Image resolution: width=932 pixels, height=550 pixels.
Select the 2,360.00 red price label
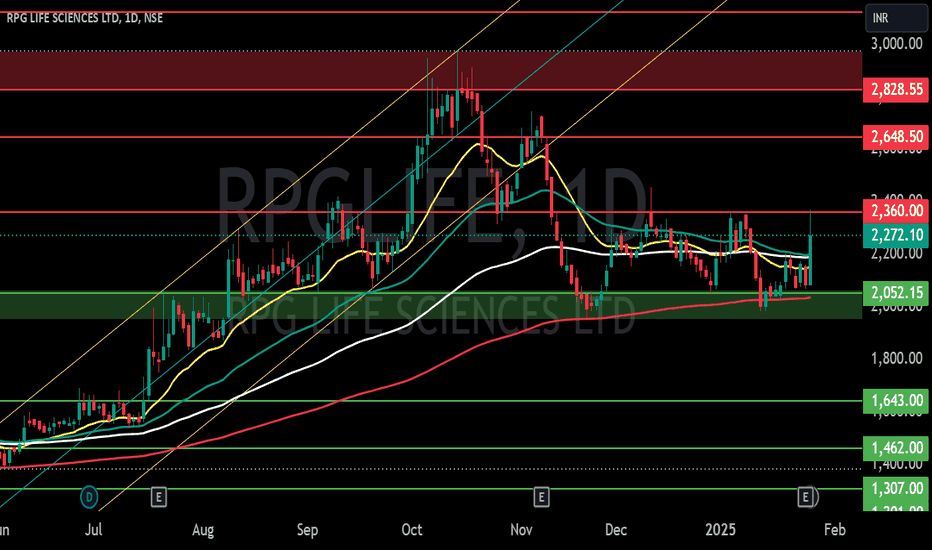[x=896, y=210]
